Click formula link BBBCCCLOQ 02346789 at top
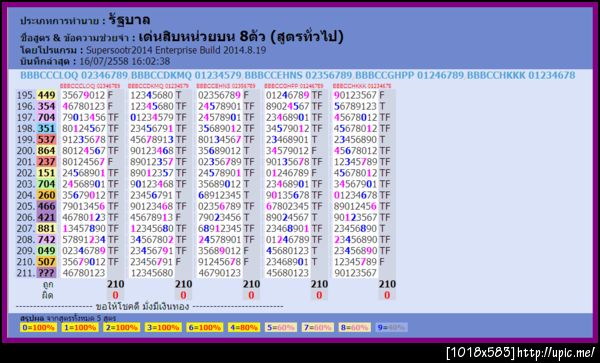 pos(74,75)
